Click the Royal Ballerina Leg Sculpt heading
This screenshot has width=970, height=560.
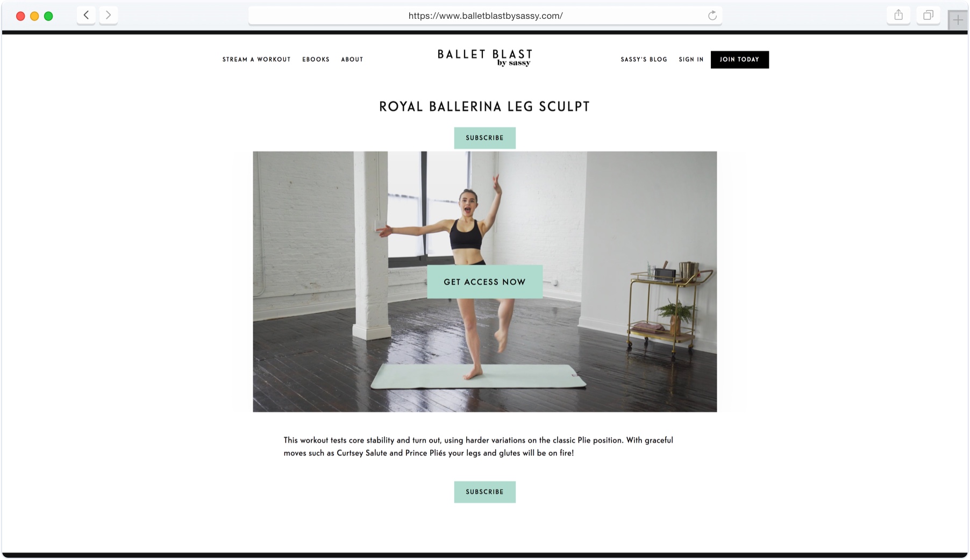click(484, 106)
